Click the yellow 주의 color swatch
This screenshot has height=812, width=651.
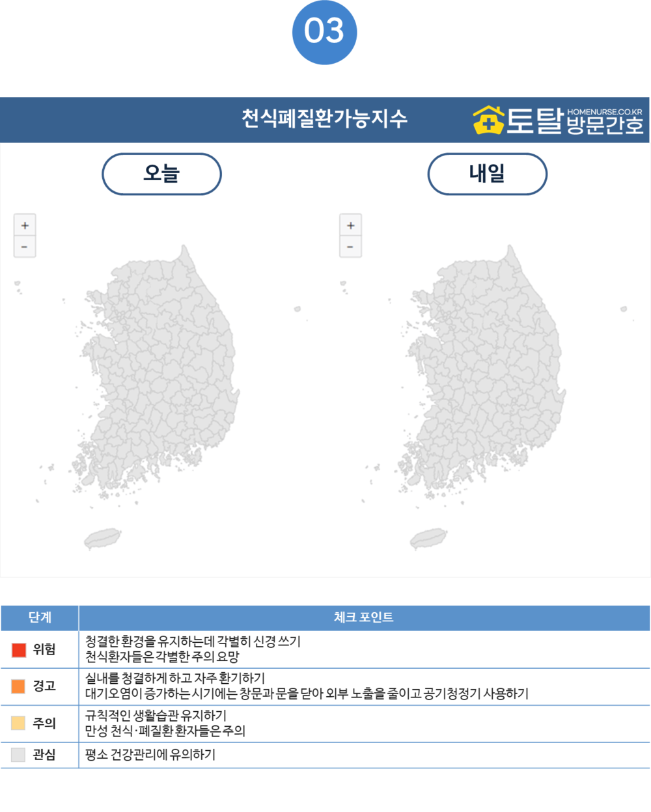click(19, 723)
